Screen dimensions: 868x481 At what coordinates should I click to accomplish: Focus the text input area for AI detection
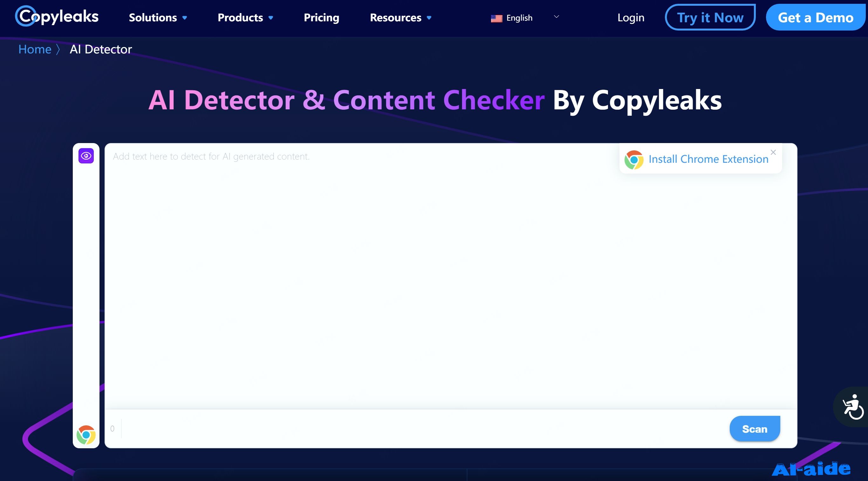click(x=451, y=276)
